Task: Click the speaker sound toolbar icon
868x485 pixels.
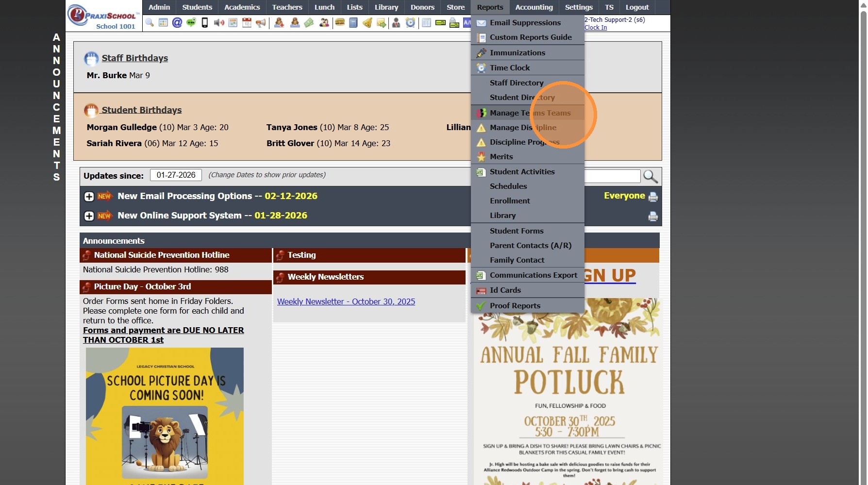Action: coord(219,23)
